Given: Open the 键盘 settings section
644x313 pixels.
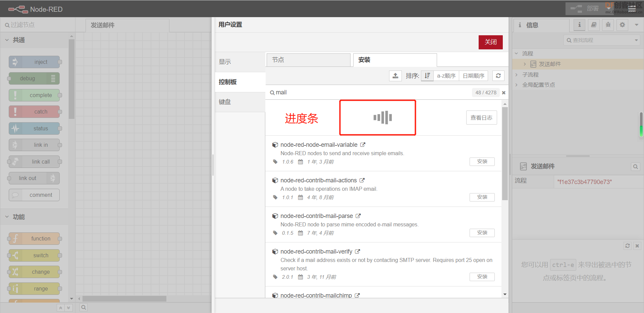Looking at the screenshot, I should (240, 102).
